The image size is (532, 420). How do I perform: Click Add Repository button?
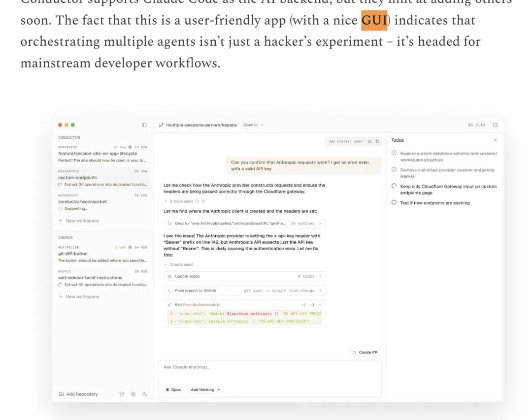78,394
